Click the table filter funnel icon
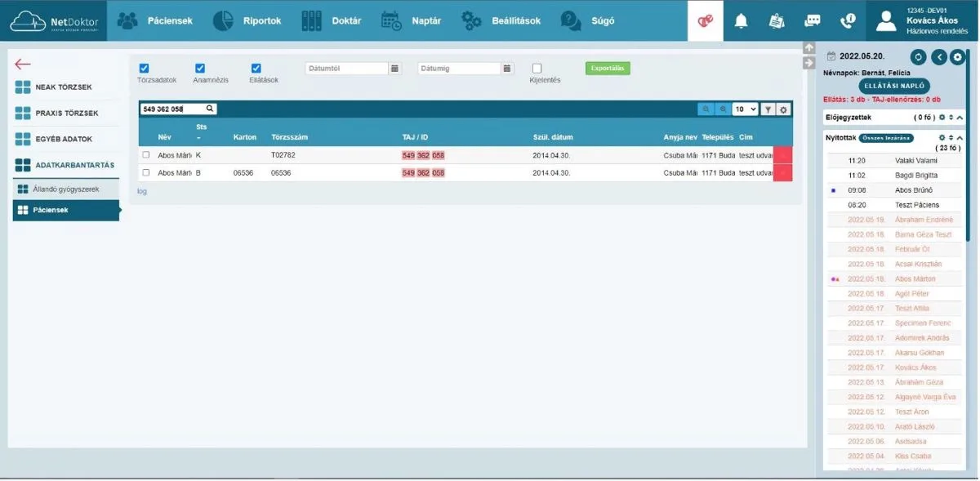This screenshot has height=481, width=980. (x=768, y=109)
